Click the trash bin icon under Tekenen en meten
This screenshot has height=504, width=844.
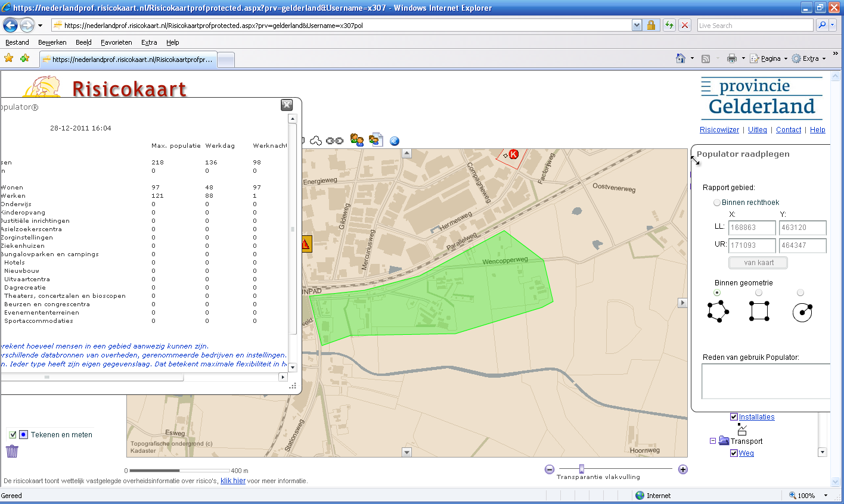12,451
